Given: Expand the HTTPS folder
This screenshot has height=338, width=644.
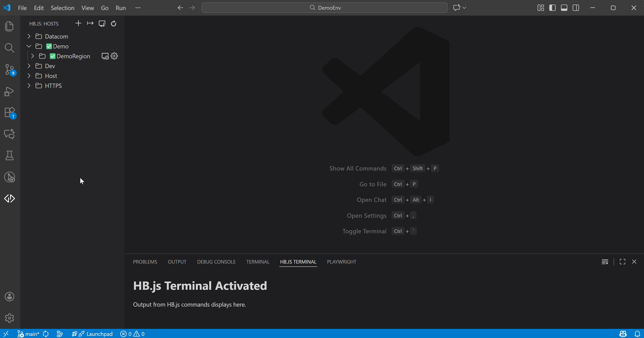Looking at the screenshot, I should pos(29,86).
